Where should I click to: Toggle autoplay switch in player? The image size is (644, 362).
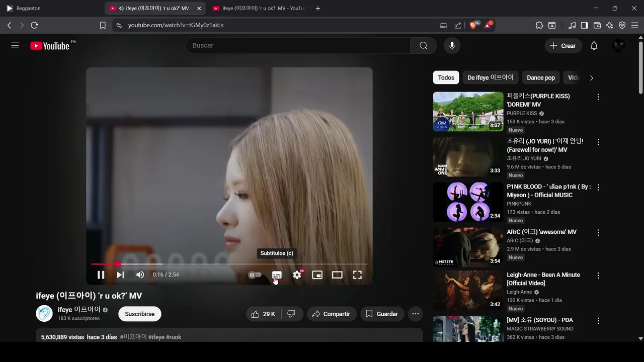(x=255, y=275)
